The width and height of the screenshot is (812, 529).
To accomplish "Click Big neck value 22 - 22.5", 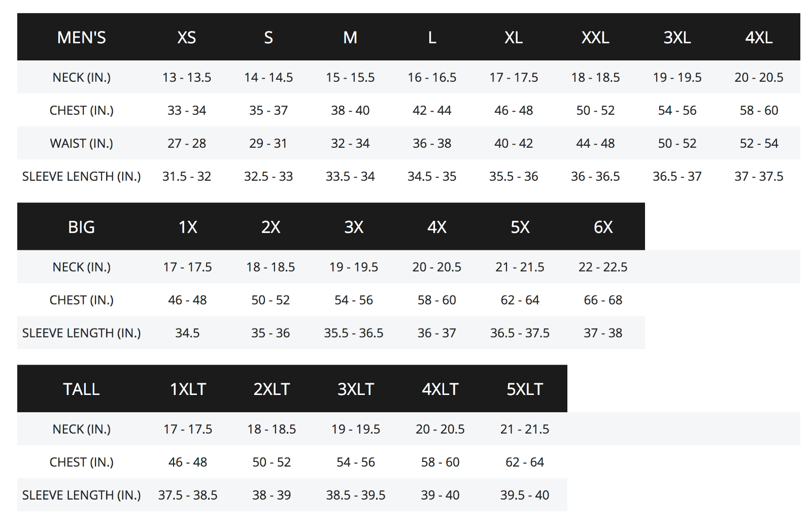I will (x=603, y=267).
